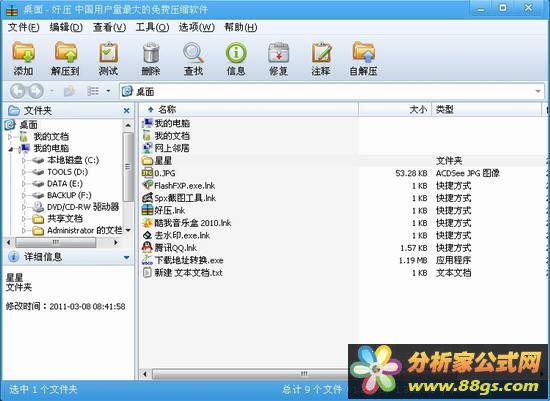Image resolution: width=550 pixels, height=401 pixels.
Task: Click folder tree vertical scrollbar down arrow
Action: click(128, 230)
